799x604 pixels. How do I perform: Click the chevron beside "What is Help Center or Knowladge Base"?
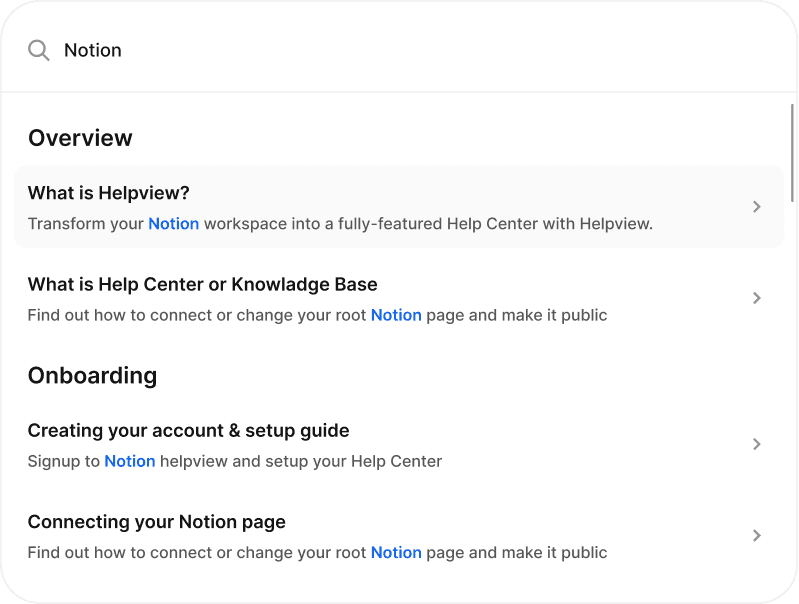pos(757,298)
